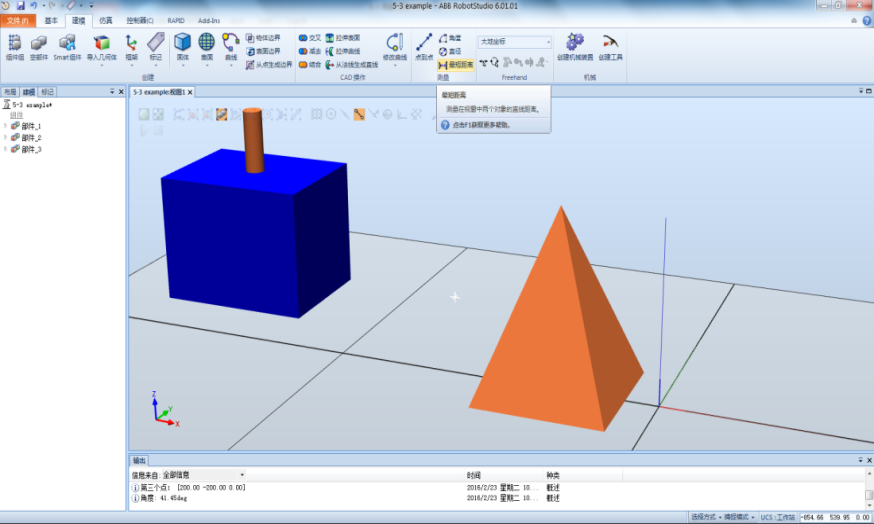
Task: Click 表面边界 border around surface
Action: pyautogui.click(x=263, y=51)
